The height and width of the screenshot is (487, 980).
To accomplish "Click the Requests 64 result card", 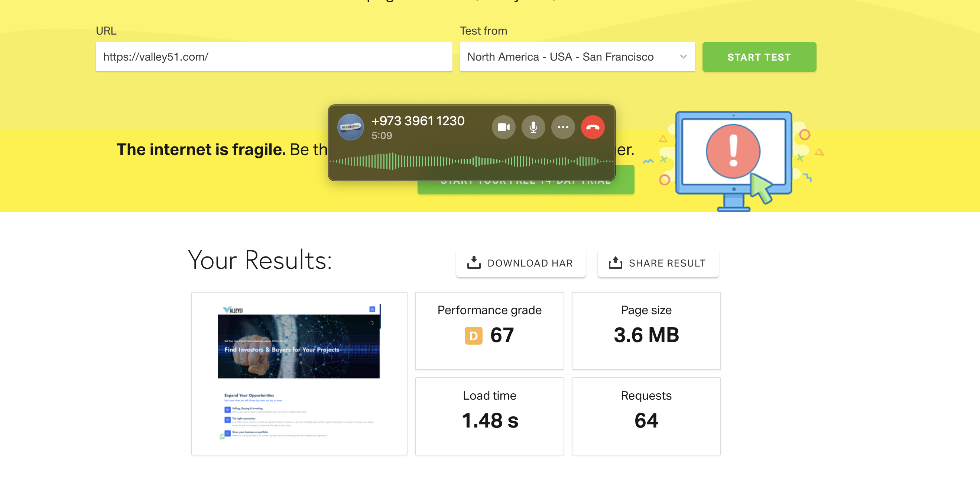I will [x=646, y=416].
